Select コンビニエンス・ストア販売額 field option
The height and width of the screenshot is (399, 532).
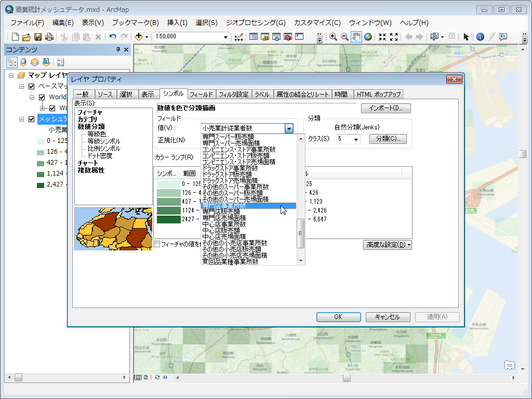(248, 156)
